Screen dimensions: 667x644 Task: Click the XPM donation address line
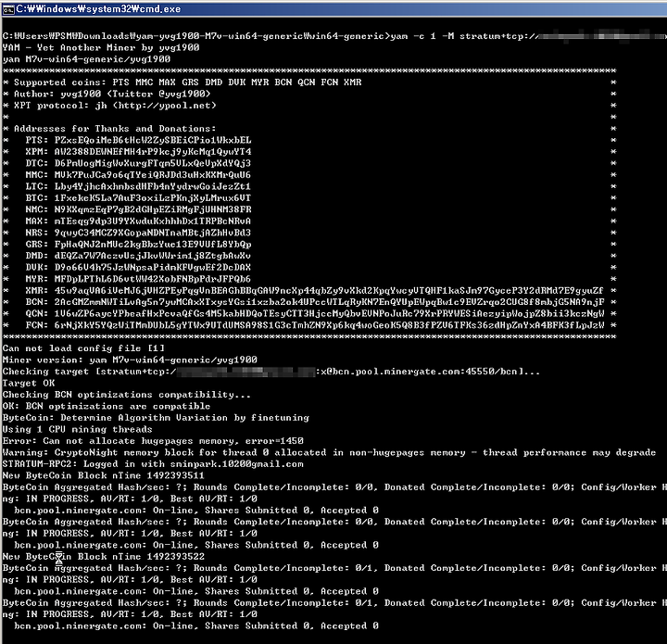tap(138, 151)
